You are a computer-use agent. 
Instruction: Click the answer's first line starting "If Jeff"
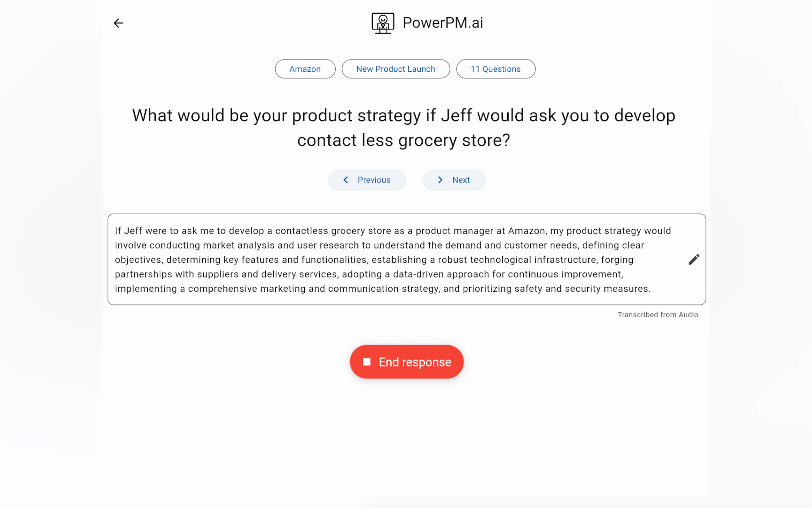(393, 231)
